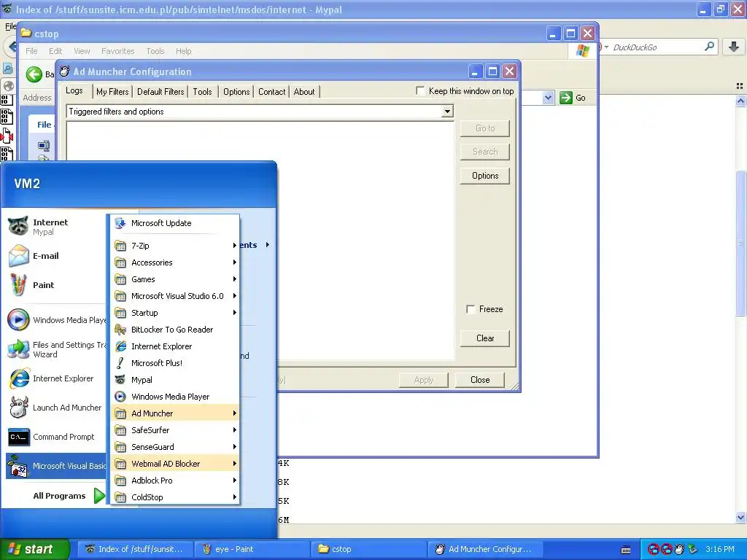Switch to the My Filters tab
Viewport: 747px width, 560px height.
click(x=112, y=91)
